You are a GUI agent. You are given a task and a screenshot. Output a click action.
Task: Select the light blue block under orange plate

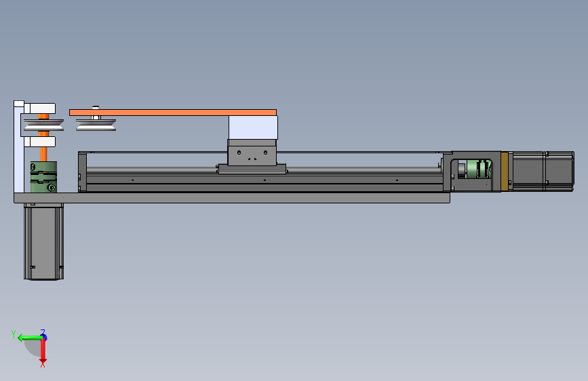coord(253,127)
